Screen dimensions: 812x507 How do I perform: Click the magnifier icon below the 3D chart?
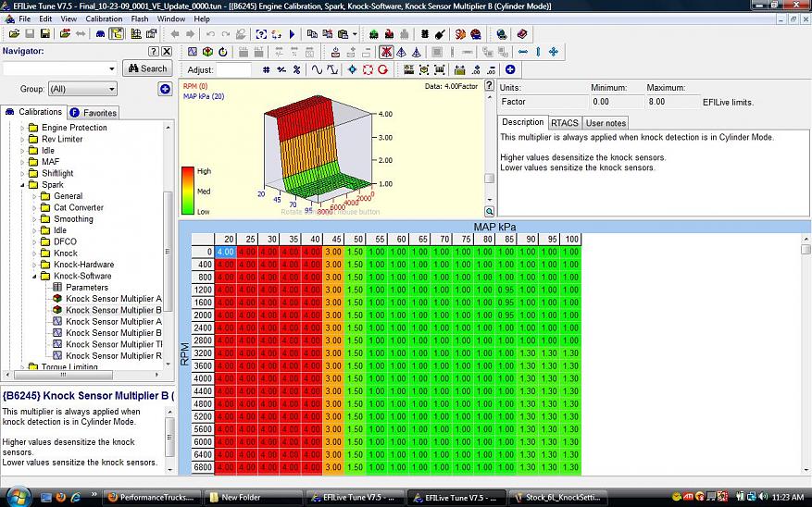pos(490,211)
